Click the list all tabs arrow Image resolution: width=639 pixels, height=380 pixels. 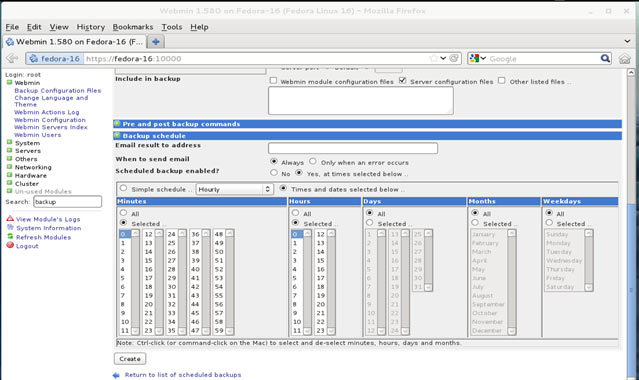627,41
